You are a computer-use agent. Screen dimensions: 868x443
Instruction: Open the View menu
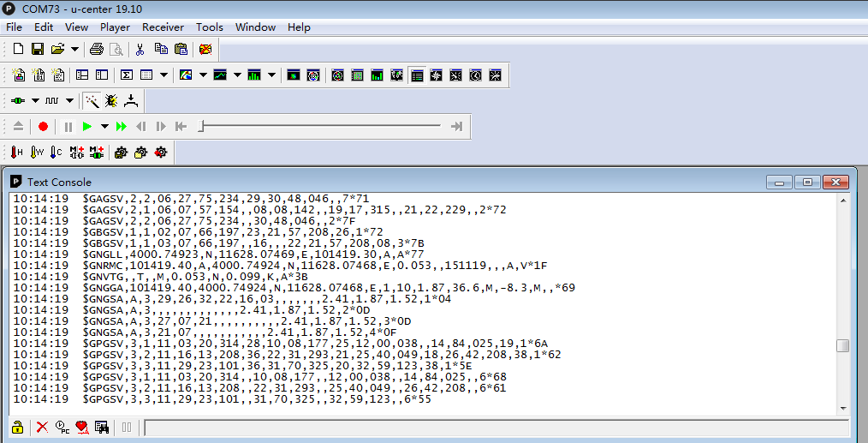(x=76, y=27)
